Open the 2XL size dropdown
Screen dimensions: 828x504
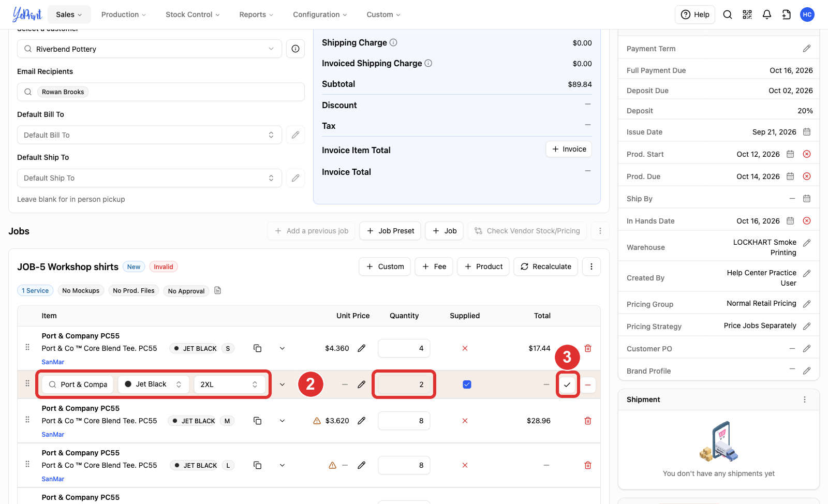(229, 384)
